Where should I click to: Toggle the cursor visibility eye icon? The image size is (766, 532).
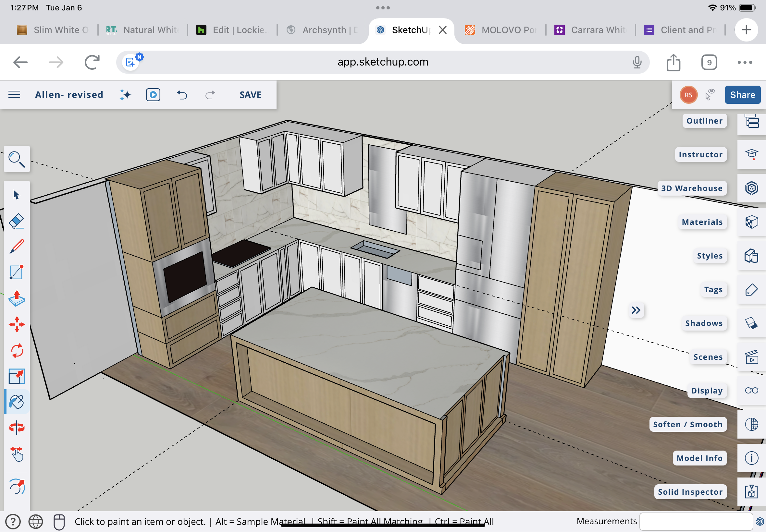click(x=710, y=95)
